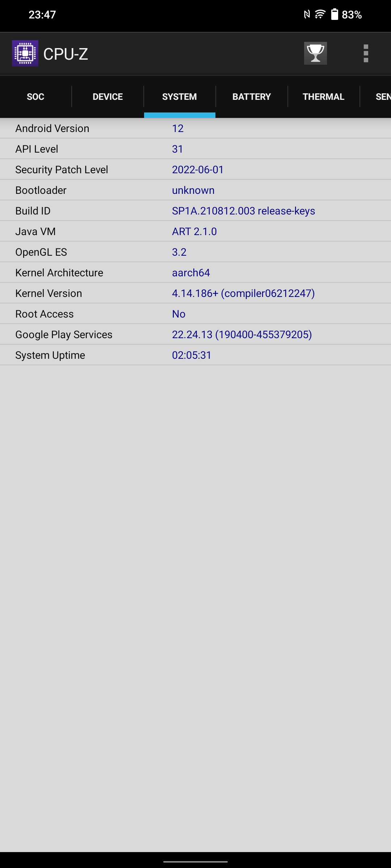Tap the Wi-Fi status icon
Viewport: 391px width, 868px height.
[x=320, y=14]
